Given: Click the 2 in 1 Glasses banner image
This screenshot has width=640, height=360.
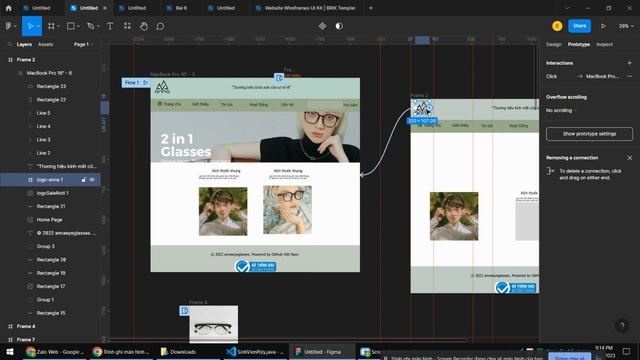Looking at the screenshot, I should pyautogui.click(x=255, y=137).
